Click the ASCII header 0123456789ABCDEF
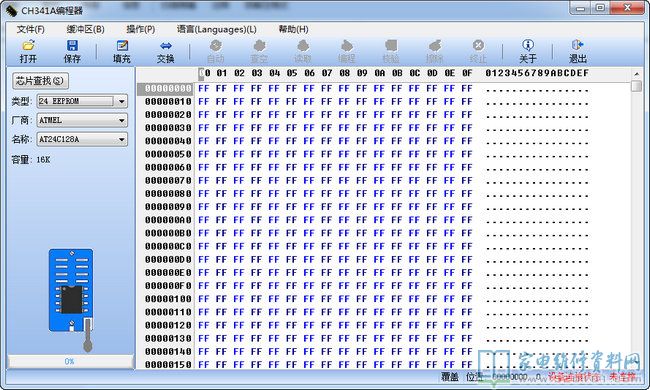 coord(537,73)
